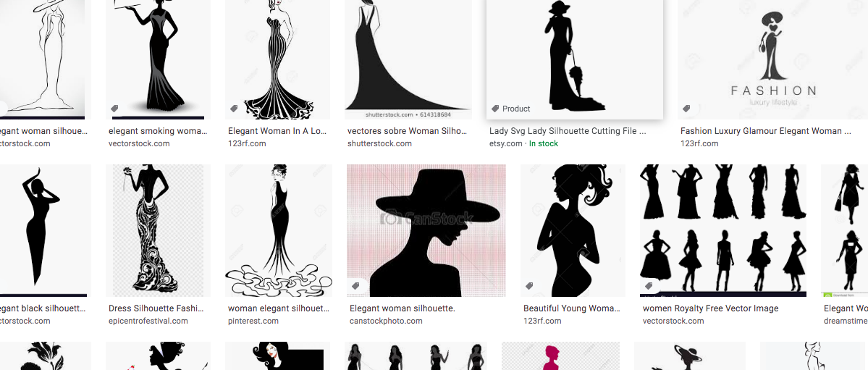
Task: Click the tag icon on the smoking woman image
Action: point(114,109)
